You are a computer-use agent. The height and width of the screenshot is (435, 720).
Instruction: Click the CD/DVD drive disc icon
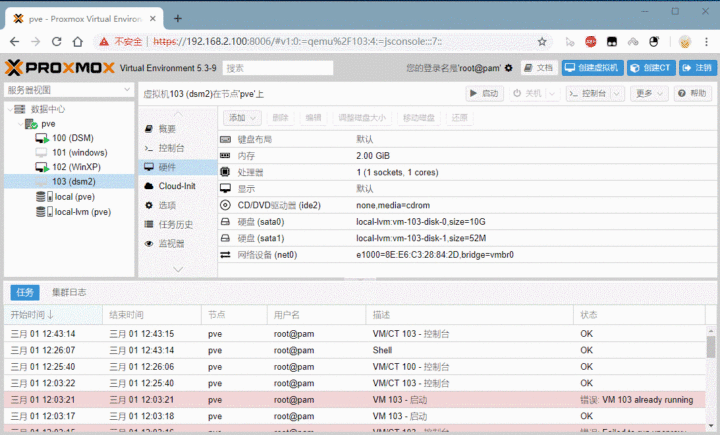(225, 205)
